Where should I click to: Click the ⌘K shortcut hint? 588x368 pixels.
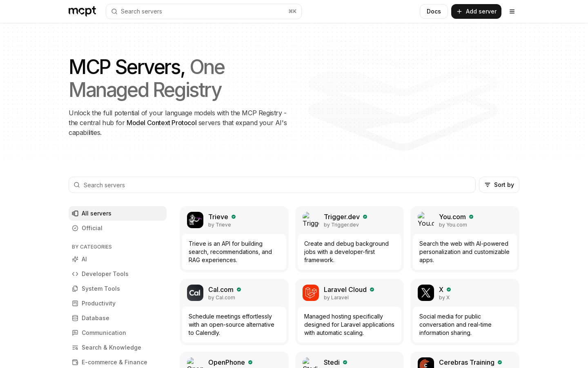click(x=292, y=11)
